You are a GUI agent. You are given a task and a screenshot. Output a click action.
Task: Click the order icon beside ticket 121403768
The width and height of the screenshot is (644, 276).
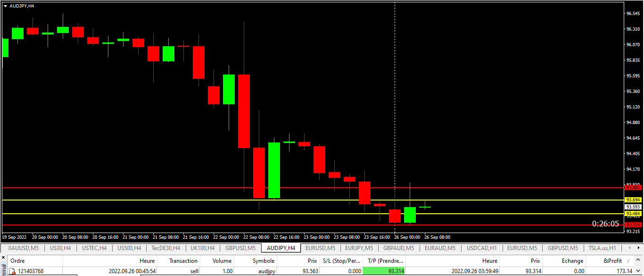[12, 271]
